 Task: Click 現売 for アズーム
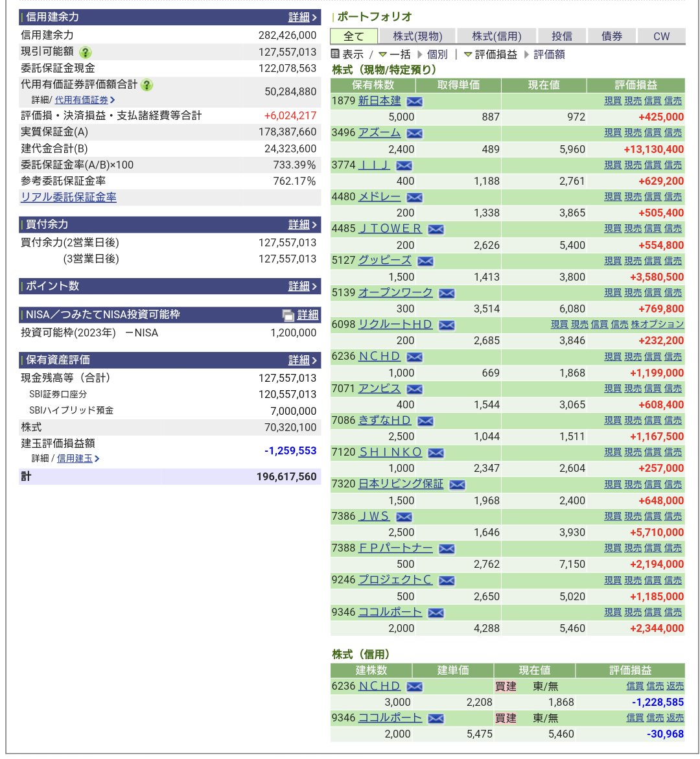pyautogui.click(x=633, y=133)
